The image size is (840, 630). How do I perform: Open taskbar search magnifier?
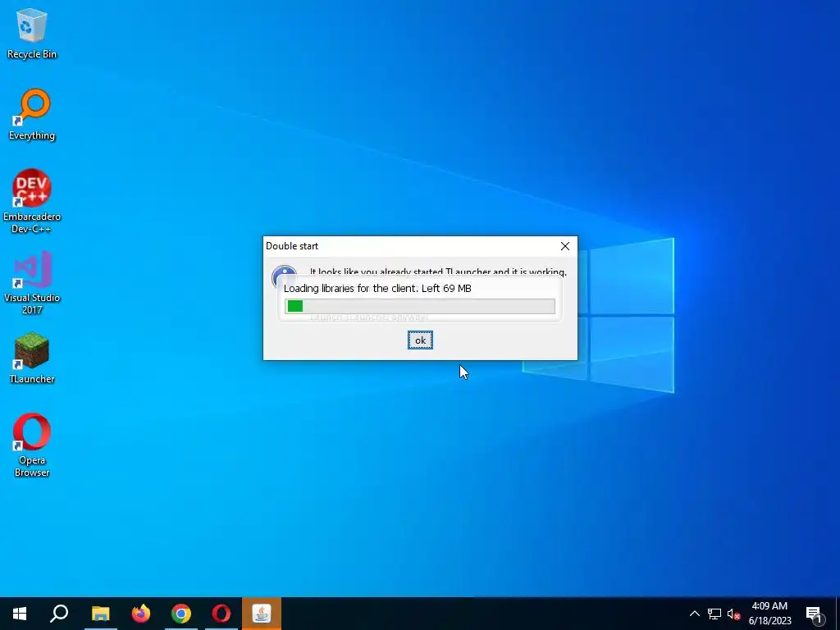[59, 614]
